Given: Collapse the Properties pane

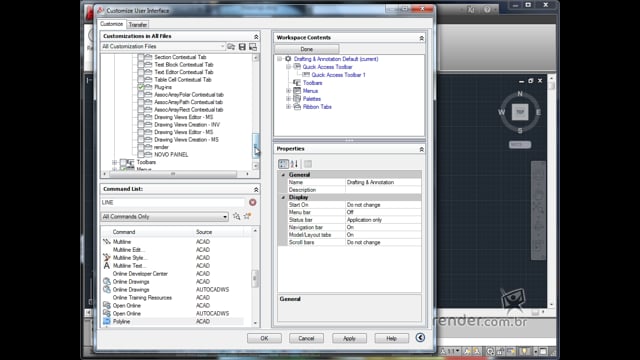Looking at the screenshot, I should (421, 149).
